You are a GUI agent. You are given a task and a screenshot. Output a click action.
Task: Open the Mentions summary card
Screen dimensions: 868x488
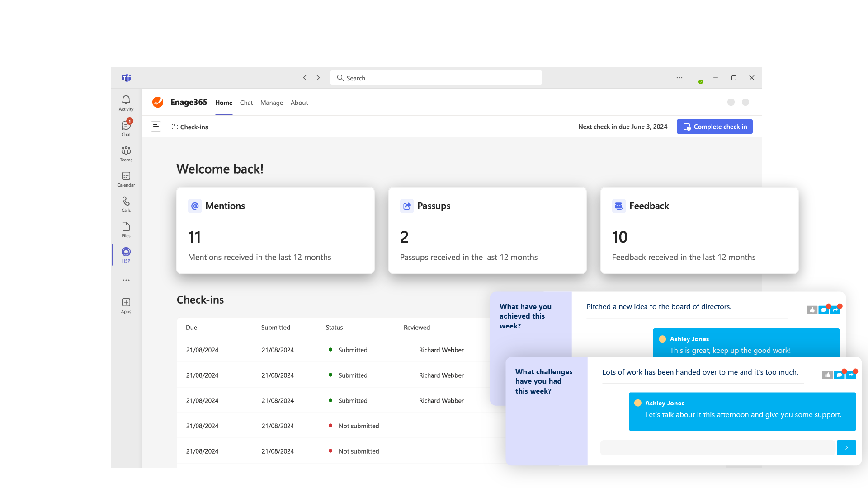(275, 230)
